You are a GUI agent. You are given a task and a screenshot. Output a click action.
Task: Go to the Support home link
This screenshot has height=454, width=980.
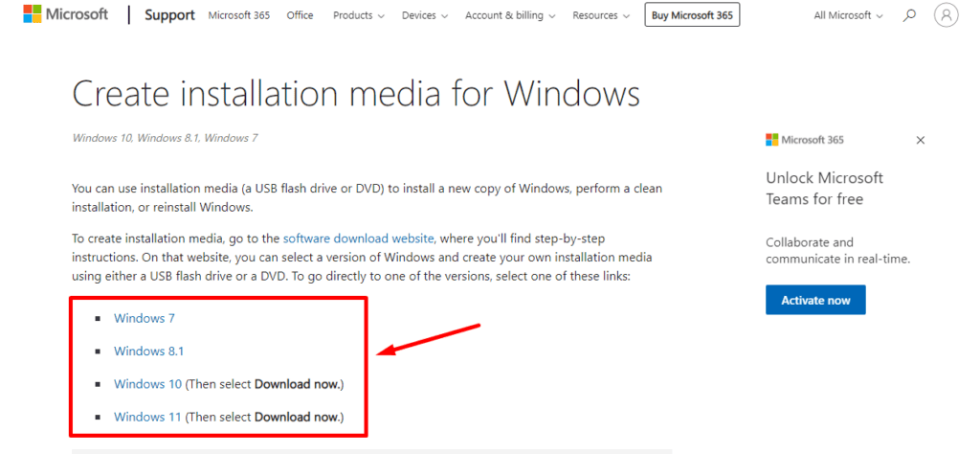(x=169, y=15)
